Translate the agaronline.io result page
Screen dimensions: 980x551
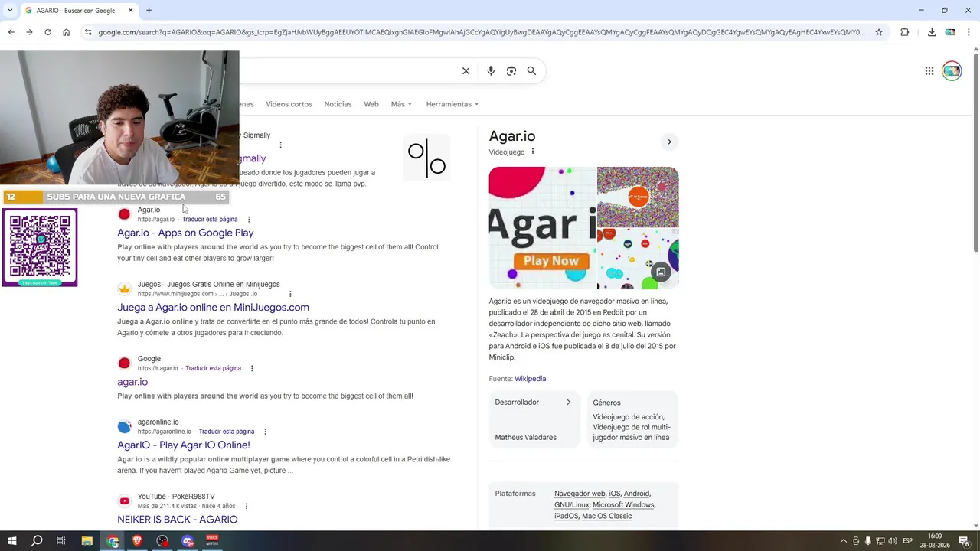pos(227,432)
